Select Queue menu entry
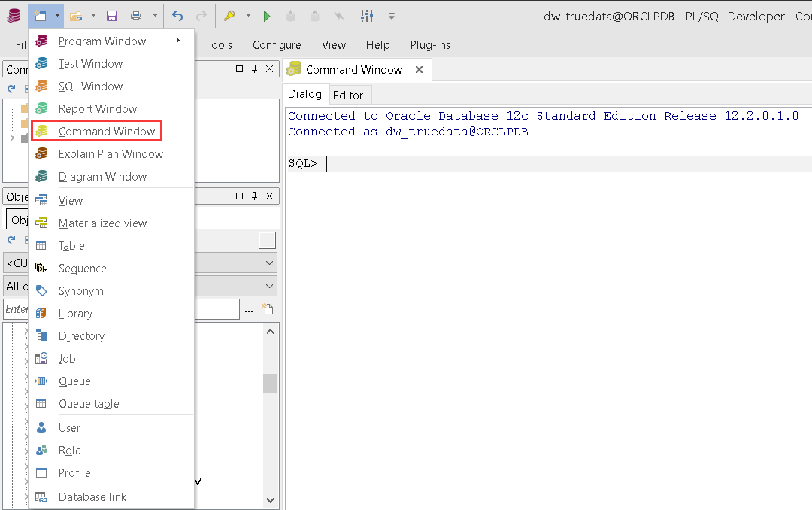 click(x=111, y=381)
